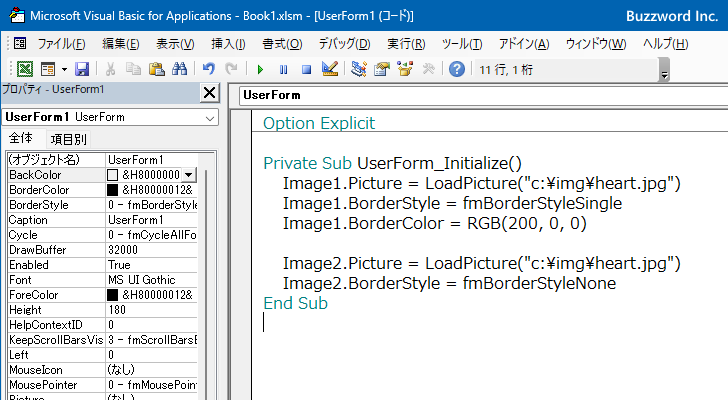Click the black ForeColor color swatch
The width and height of the screenshot is (728, 400).
click(x=112, y=295)
